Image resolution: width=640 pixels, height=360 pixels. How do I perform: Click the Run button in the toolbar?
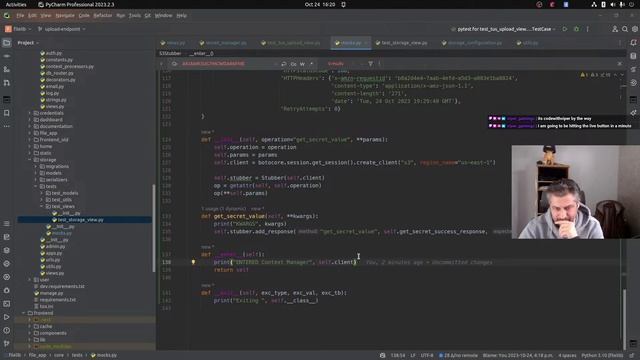coord(564,29)
